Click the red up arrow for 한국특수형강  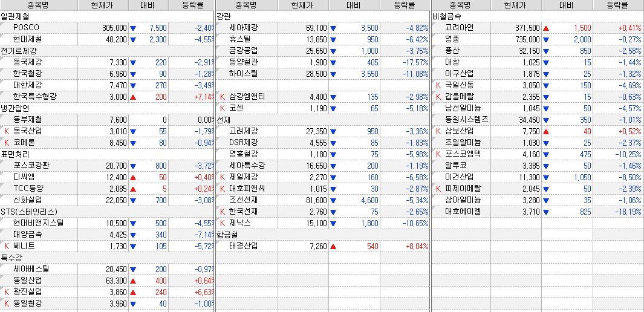[x=133, y=97]
